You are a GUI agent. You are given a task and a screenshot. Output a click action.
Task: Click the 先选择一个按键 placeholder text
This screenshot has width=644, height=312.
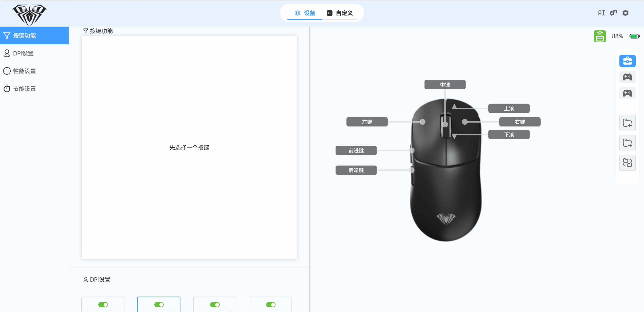click(189, 147)
